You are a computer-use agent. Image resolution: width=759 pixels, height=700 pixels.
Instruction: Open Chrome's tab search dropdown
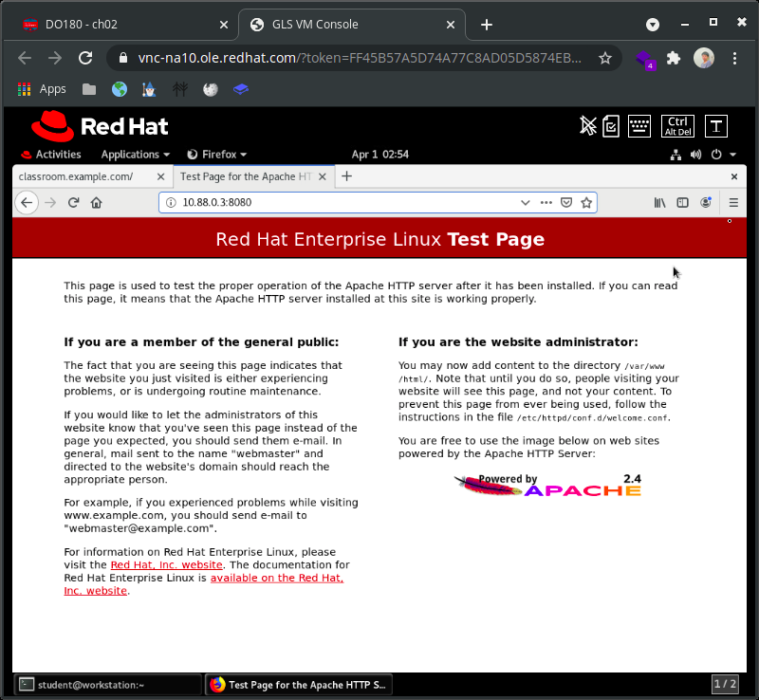click(x=653, y=25)
